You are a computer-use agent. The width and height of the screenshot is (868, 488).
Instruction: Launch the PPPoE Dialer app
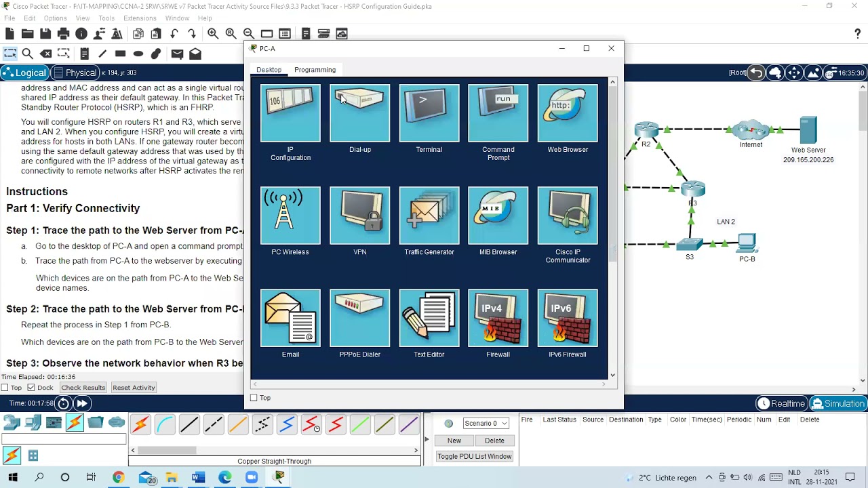(x=359, y=318)
